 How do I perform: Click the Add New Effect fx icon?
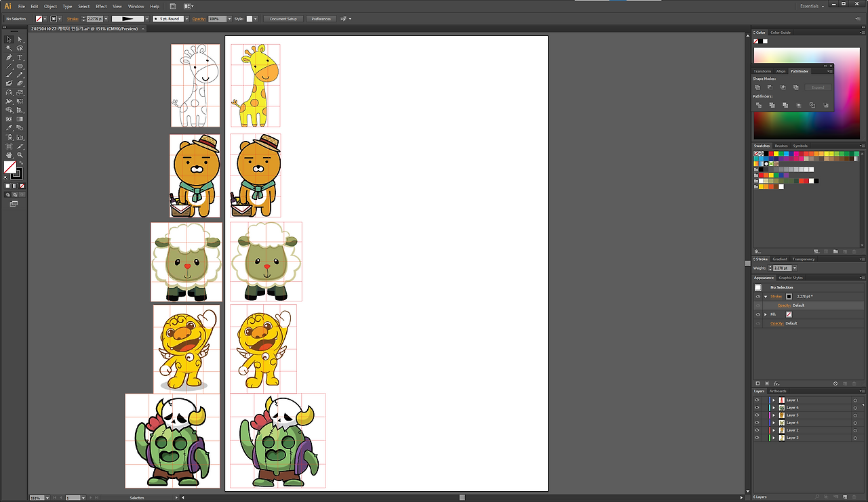(776, 384)
